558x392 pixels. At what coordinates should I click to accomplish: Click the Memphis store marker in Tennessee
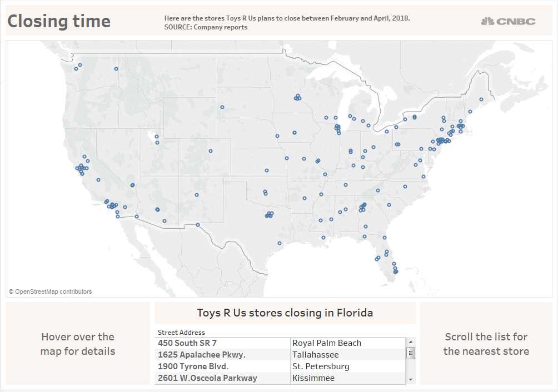(x=321, y=194)
